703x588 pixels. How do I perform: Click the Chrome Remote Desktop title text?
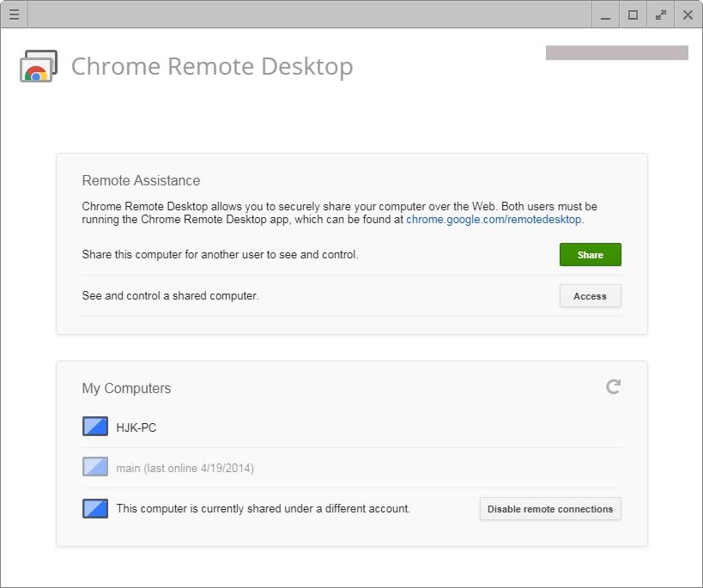pos(212,66)
